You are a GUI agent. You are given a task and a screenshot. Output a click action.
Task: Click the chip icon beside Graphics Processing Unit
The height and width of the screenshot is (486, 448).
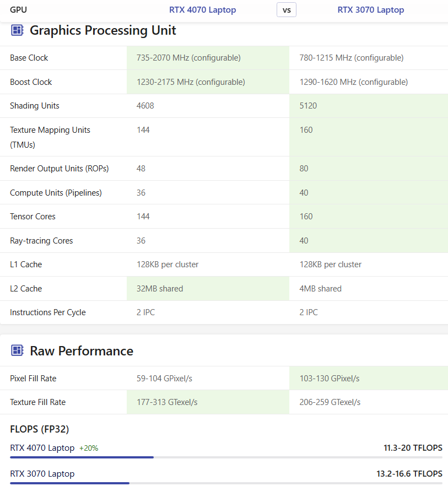[18, 30]
